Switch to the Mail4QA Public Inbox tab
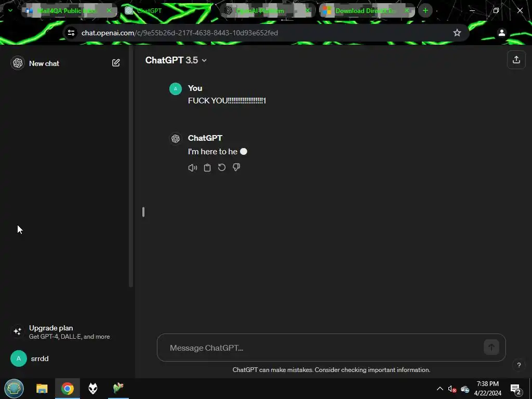The height and width of the screenshot is (399, 532). (69, 10)
